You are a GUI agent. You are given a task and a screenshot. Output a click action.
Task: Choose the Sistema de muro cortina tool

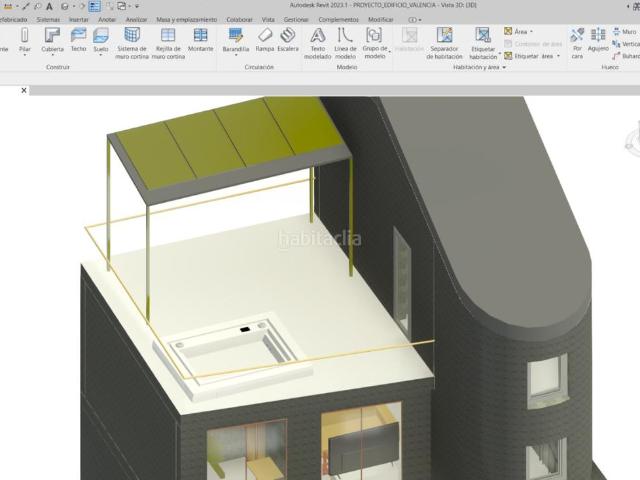click(131, 40)
